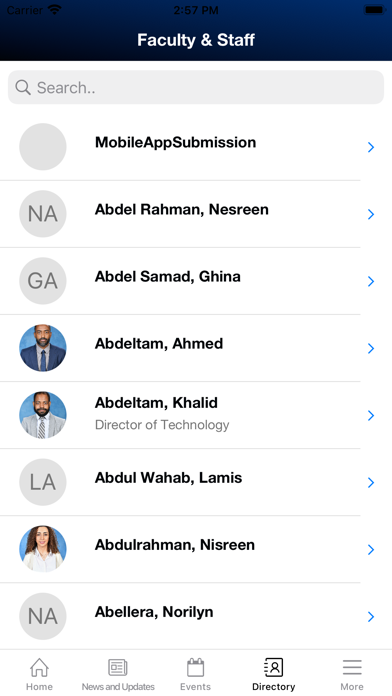Viewport: 392px width, 696px height.
Task: Switch to the Events tab label
Action: click(195, 687)
